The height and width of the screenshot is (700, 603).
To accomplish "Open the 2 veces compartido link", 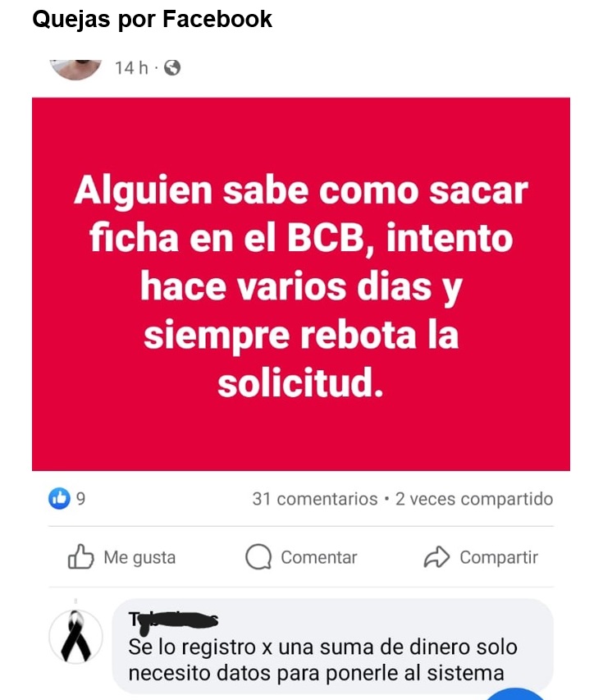I will (x=474, y=499).
